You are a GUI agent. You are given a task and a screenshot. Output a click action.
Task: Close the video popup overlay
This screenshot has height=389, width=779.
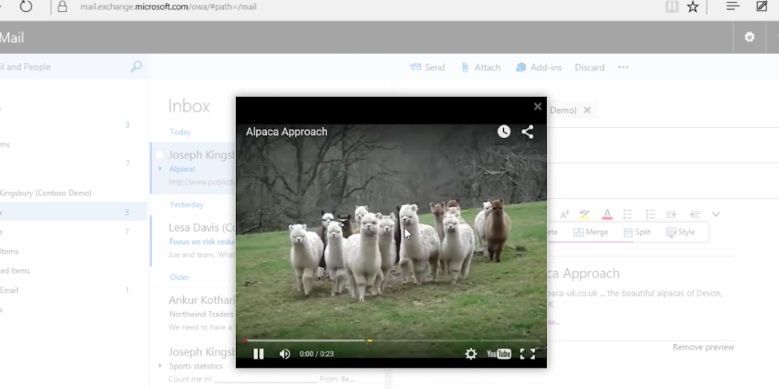click(x=537, y=106)
